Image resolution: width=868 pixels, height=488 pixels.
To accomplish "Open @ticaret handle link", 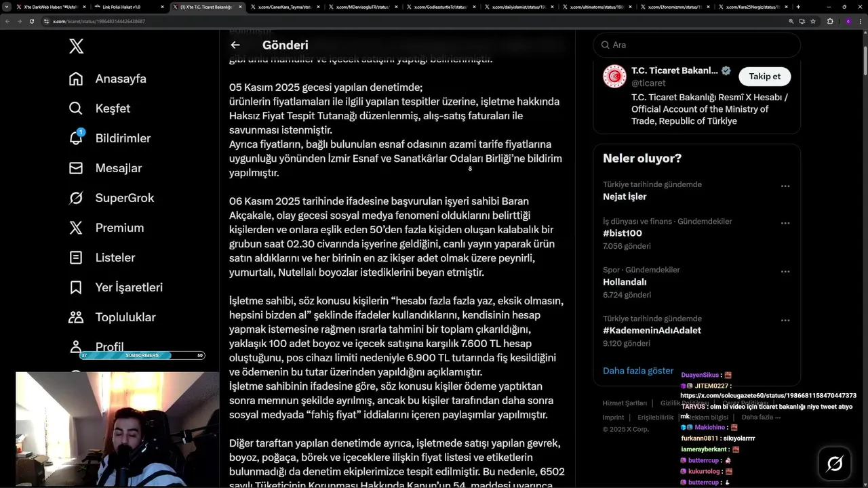I will (x=649, y=83).
